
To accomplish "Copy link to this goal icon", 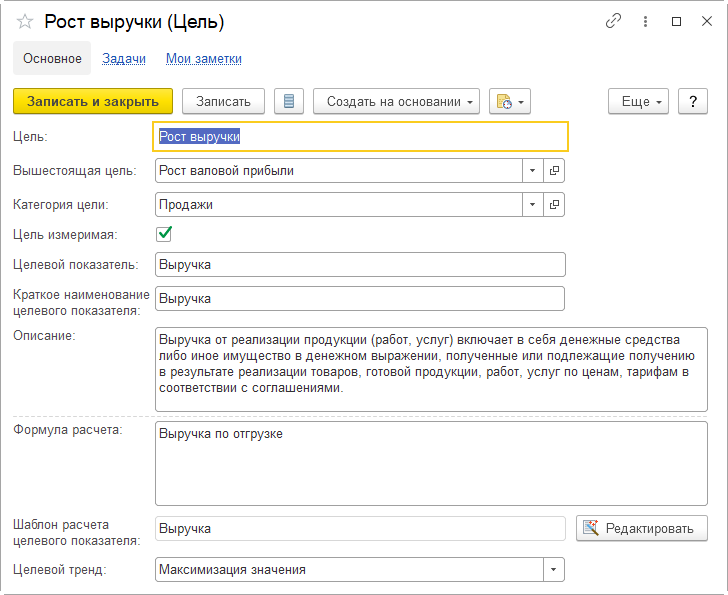I will click(x=613, y=21).
